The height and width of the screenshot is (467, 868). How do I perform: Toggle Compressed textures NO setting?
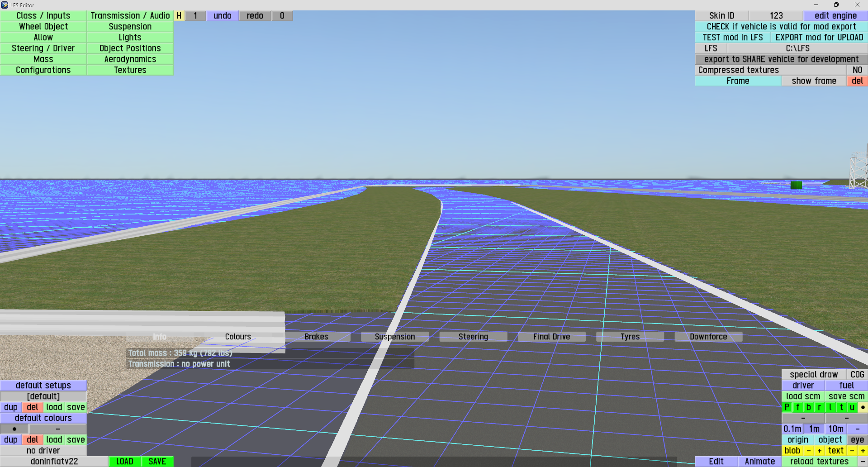858,70
